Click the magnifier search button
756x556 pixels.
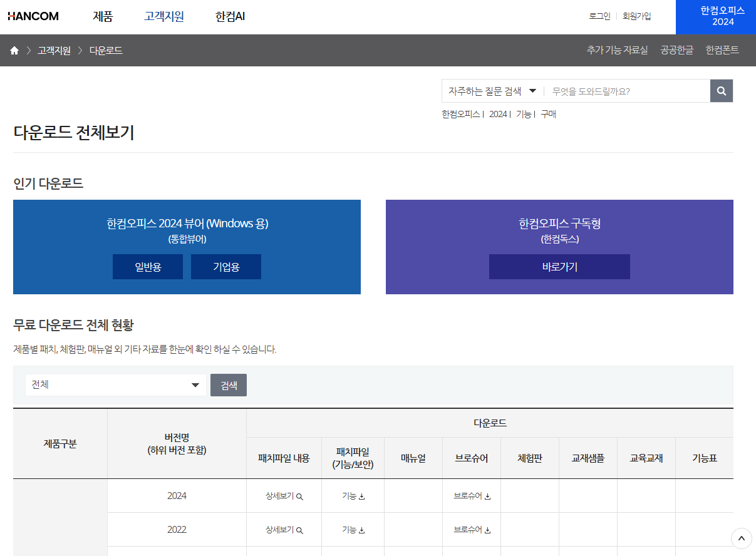pyautogui.click(x=722, y=91)
